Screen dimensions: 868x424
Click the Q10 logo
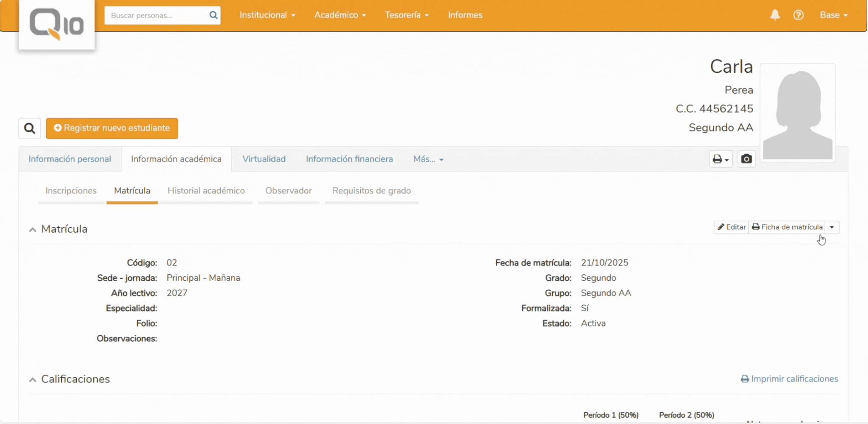(x=56, y=24)
